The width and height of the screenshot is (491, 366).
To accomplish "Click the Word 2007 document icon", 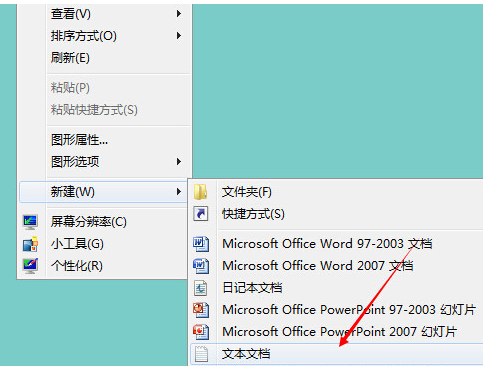I will pyautogui.click(x=201, y=266).
